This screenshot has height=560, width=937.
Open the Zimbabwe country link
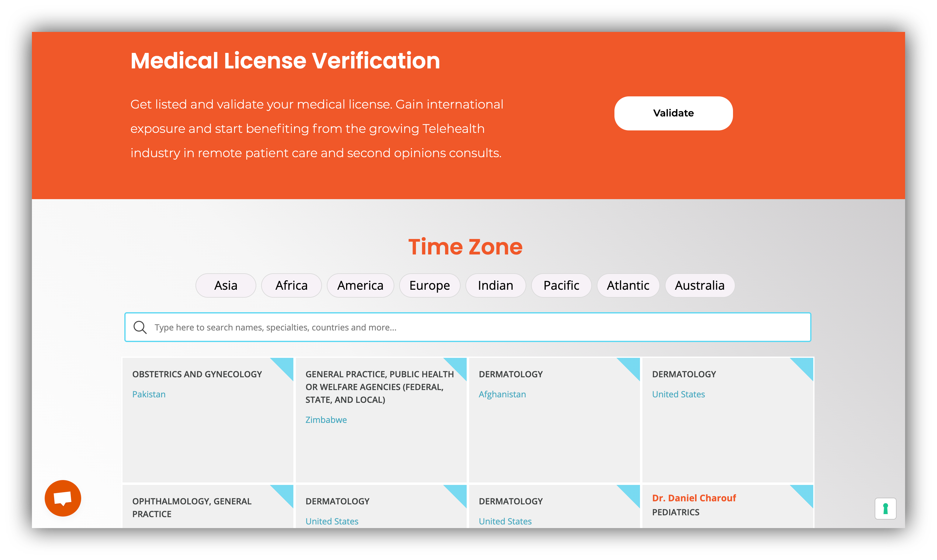click(x=326, y=420)
